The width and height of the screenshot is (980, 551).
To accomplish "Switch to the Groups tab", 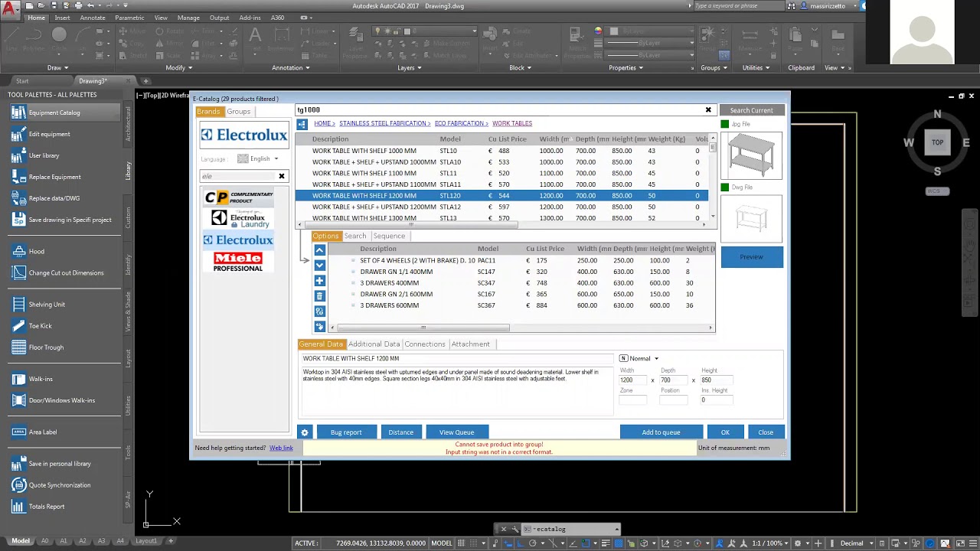I will point(238,112).
